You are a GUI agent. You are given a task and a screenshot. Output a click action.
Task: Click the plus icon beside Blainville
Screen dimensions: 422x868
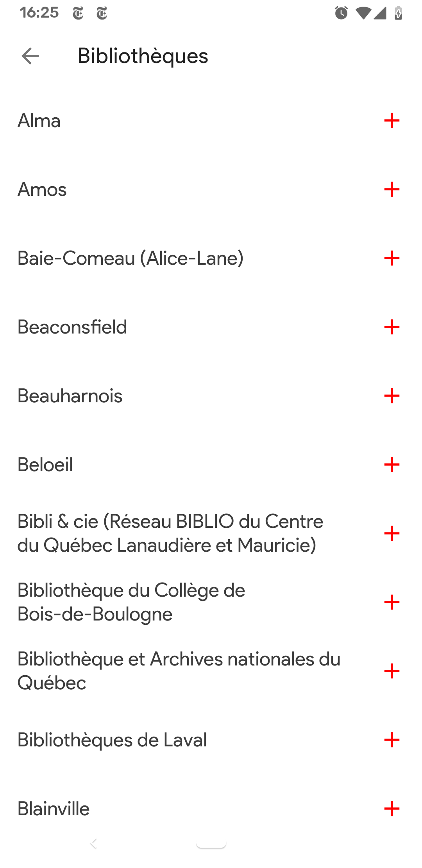(x=392, y=809)
